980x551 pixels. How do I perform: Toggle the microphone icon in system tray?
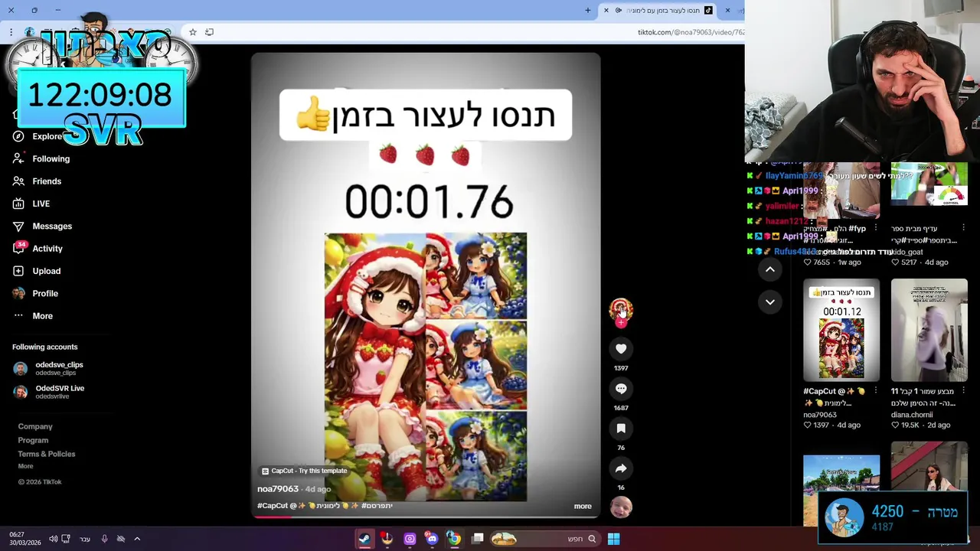104,539
